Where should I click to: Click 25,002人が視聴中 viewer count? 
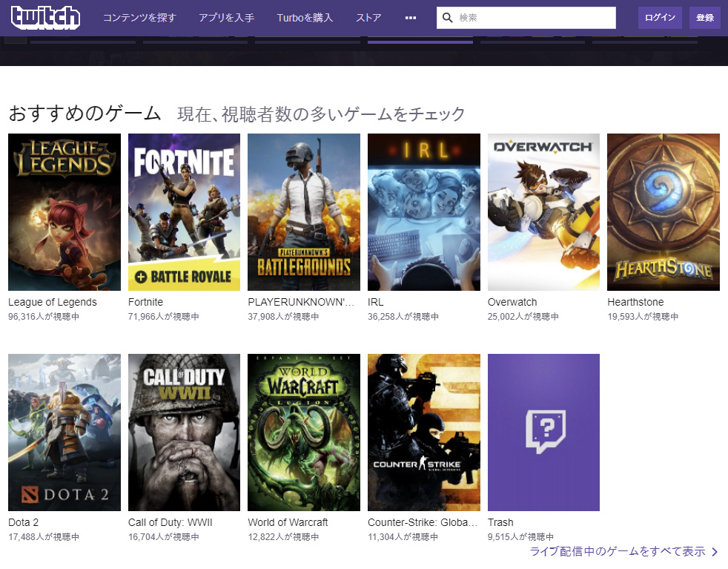(x=523, y=316)
